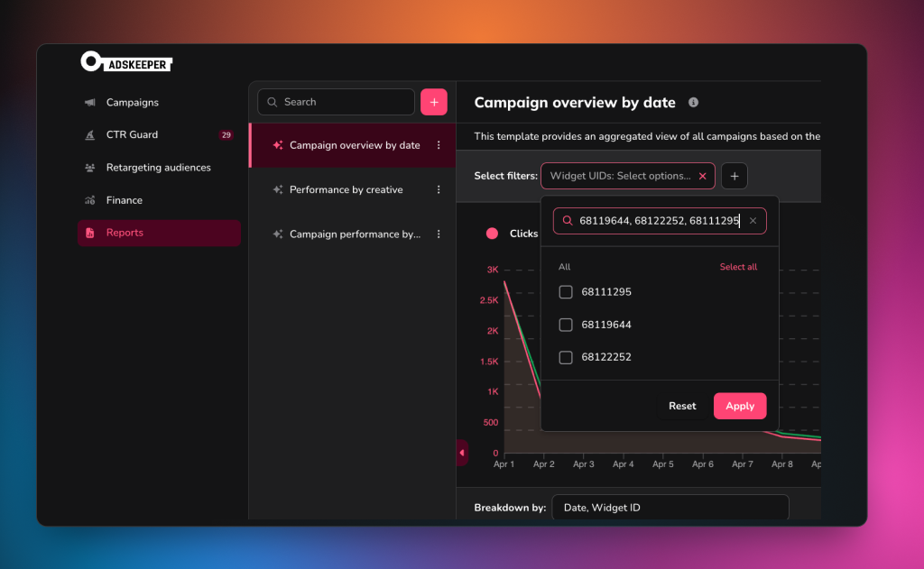This screenshot has height=569, width=924.
Task: Click the Reset button
Action: [682, 406]
